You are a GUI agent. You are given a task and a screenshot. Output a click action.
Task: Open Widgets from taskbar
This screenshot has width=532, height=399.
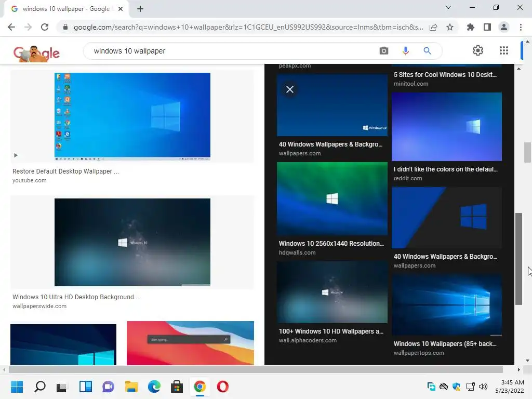(86, 387)
